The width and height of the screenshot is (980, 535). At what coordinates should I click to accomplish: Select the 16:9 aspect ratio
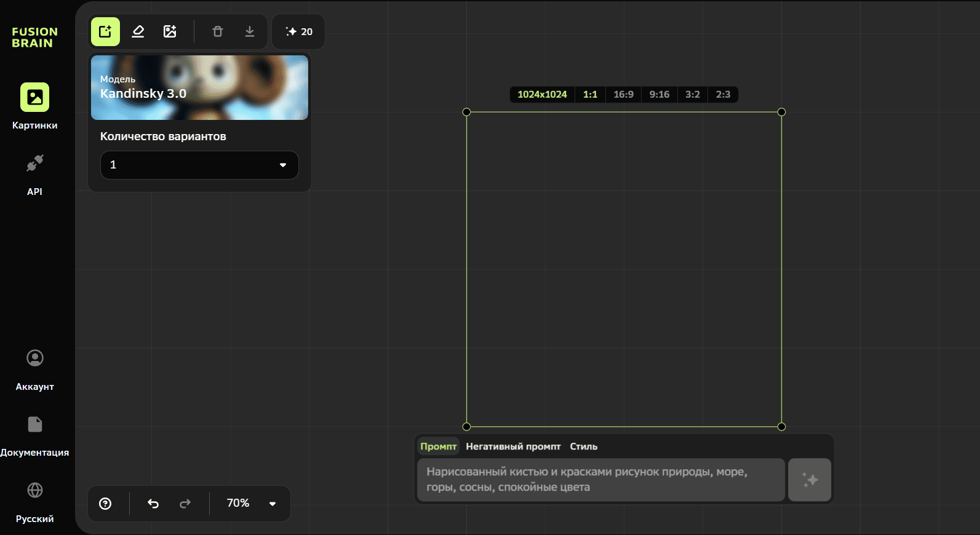[623, 95]
